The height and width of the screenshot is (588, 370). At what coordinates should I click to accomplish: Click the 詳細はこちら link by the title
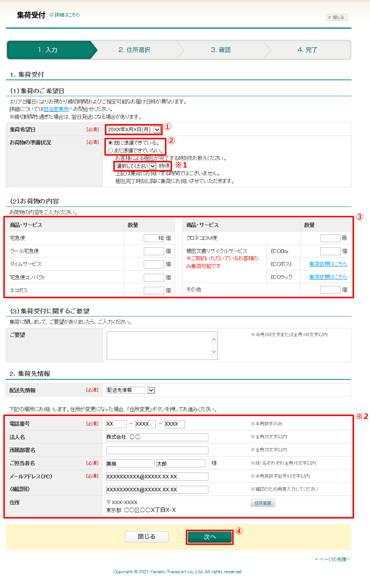(x=65, y=15)
